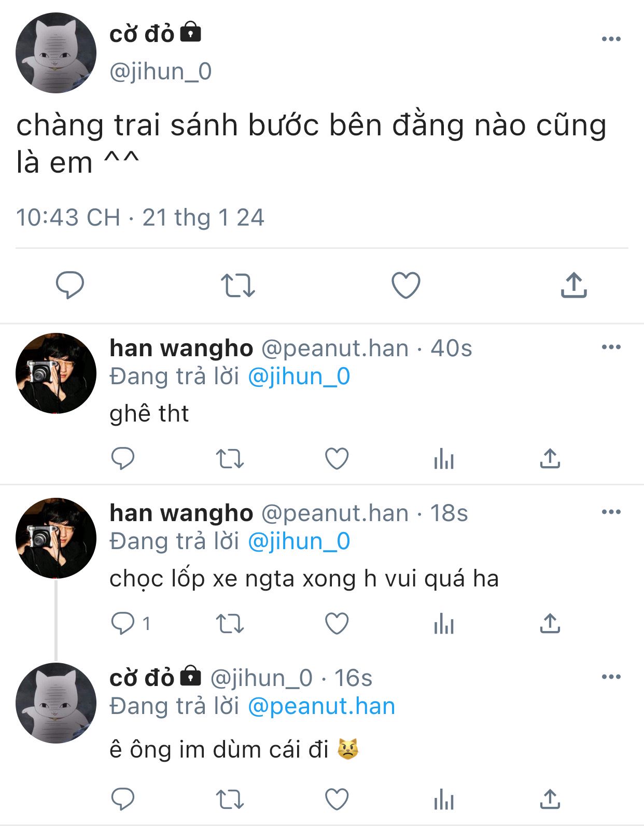Click @jihun_0 mention in the 40s reply
The image size is (644, 826).
pyautogui.click(x=299, y=376)
